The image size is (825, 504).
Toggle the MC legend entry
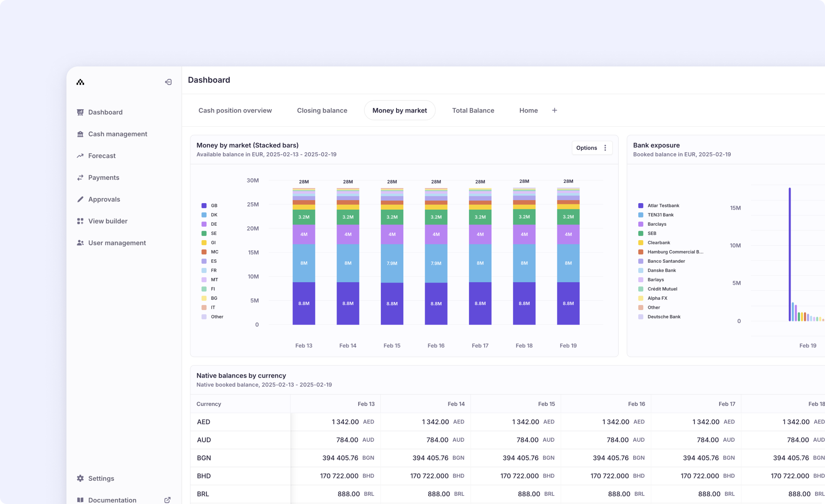coord(210,252)
